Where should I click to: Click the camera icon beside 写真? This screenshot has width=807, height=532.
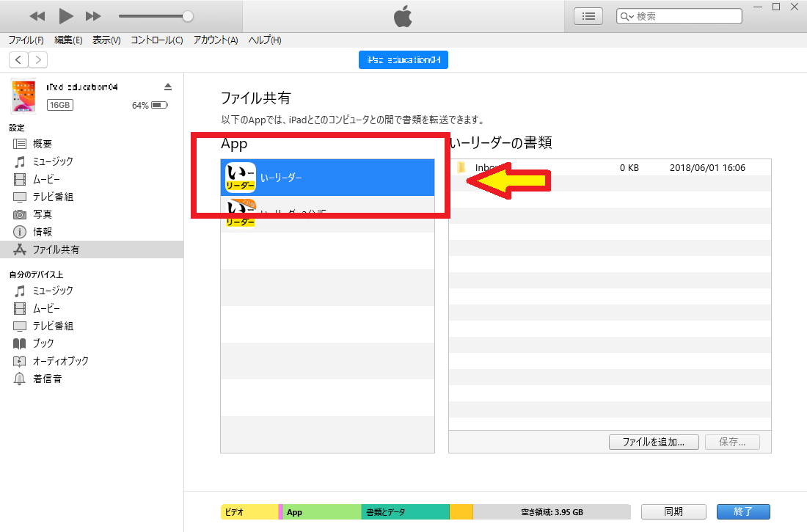[x=20, y=214]
